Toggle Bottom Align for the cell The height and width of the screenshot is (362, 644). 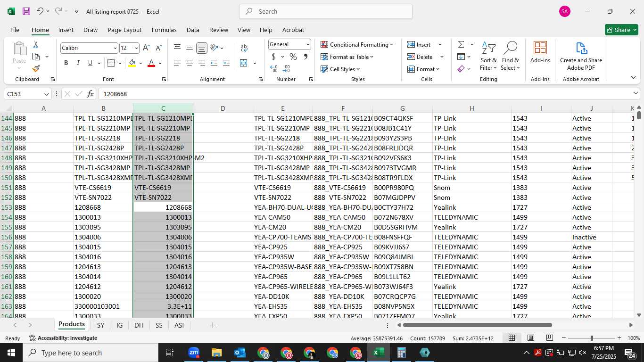pos(202,48)
